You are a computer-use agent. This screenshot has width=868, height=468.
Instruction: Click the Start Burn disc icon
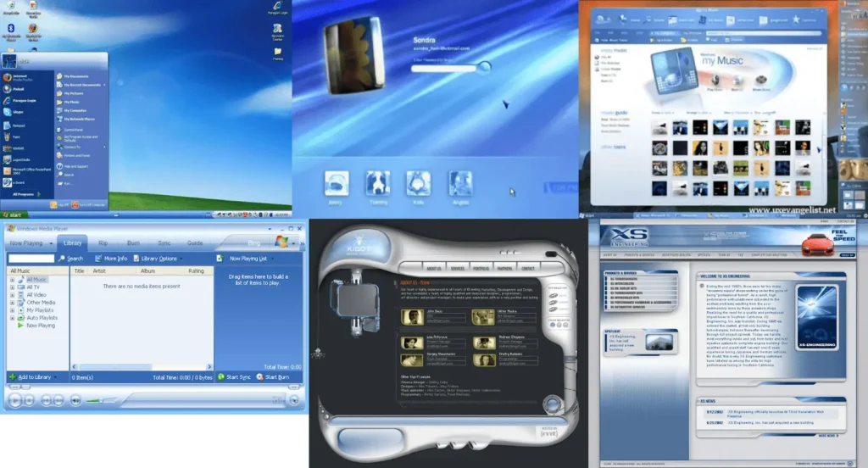(x=259, y=377)
